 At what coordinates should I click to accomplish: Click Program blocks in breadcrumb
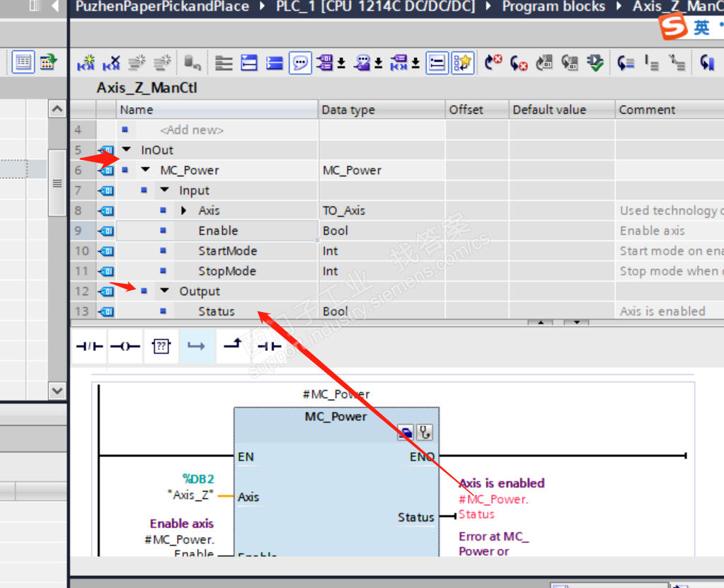[553, 6]
